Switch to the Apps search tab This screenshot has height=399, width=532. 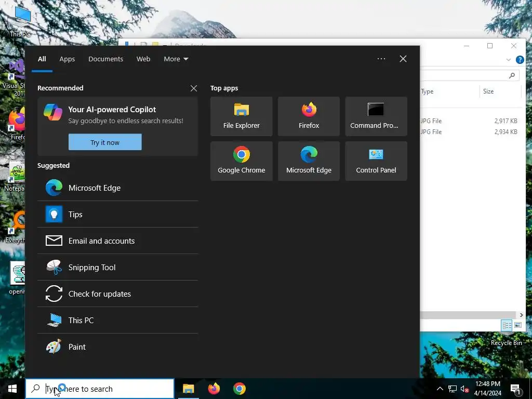pos(67,59)
